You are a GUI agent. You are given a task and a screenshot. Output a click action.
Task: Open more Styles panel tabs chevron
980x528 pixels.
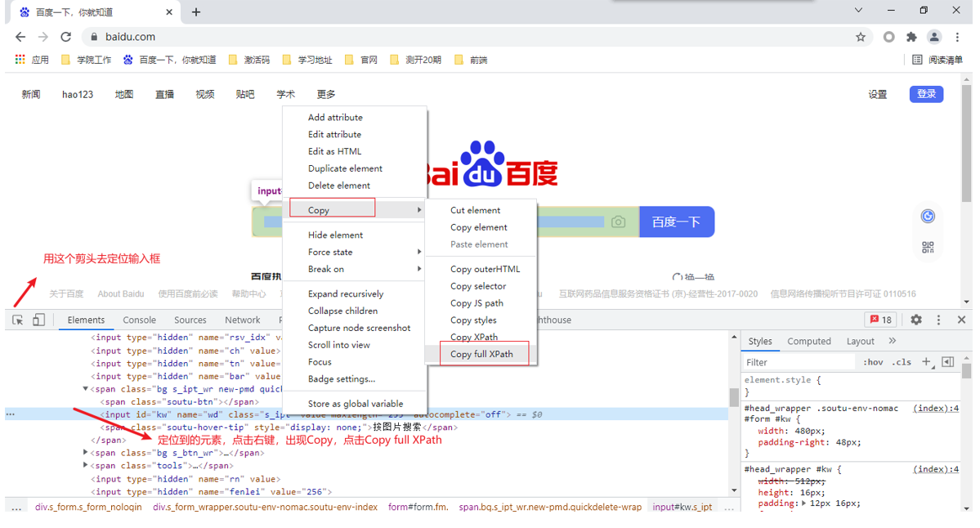(x=892, y=341)
